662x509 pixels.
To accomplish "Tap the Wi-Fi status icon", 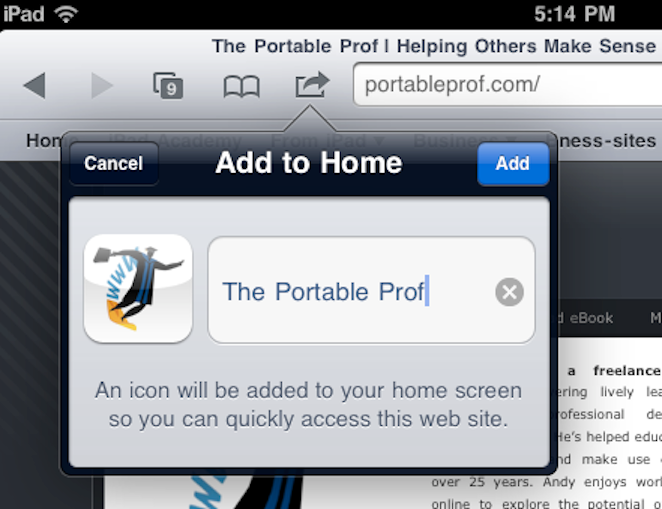I will point(66,14).
